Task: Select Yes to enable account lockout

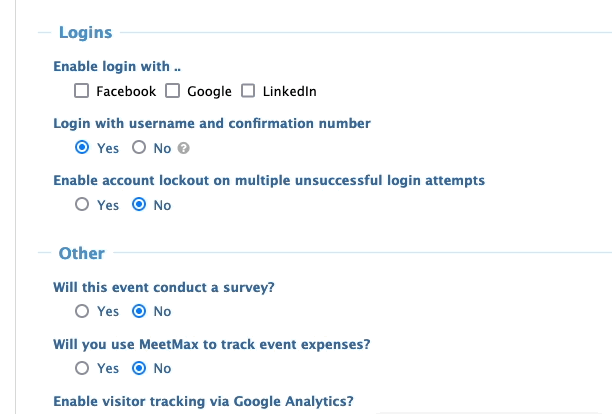Action: pyautogui.click(x=83, y=205)
